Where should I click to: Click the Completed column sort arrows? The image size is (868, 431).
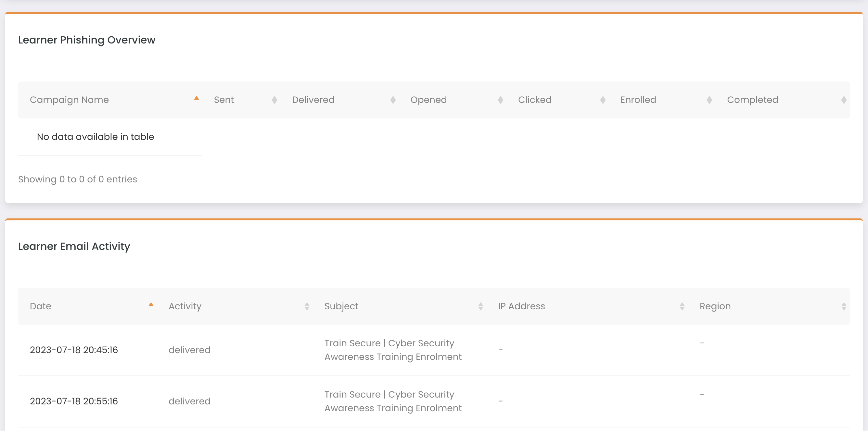[844, 100]
